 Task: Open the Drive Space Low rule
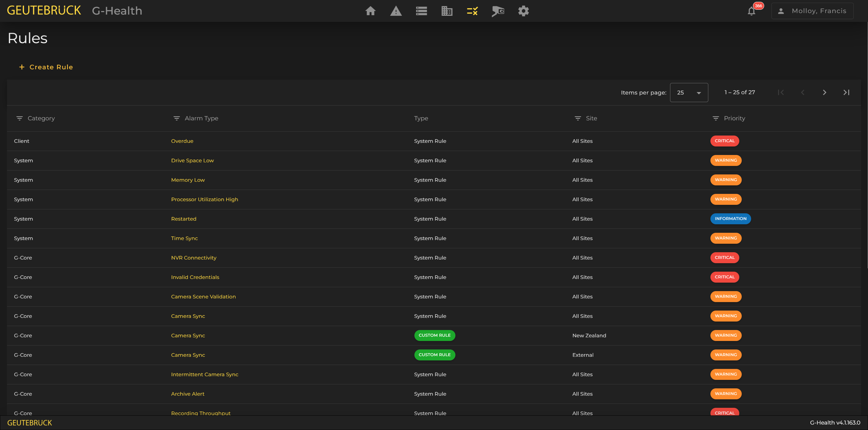tap(192, 160)
